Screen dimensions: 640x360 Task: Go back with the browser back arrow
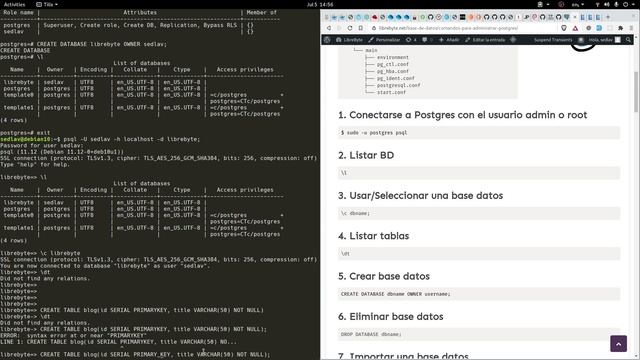(329, 28)
